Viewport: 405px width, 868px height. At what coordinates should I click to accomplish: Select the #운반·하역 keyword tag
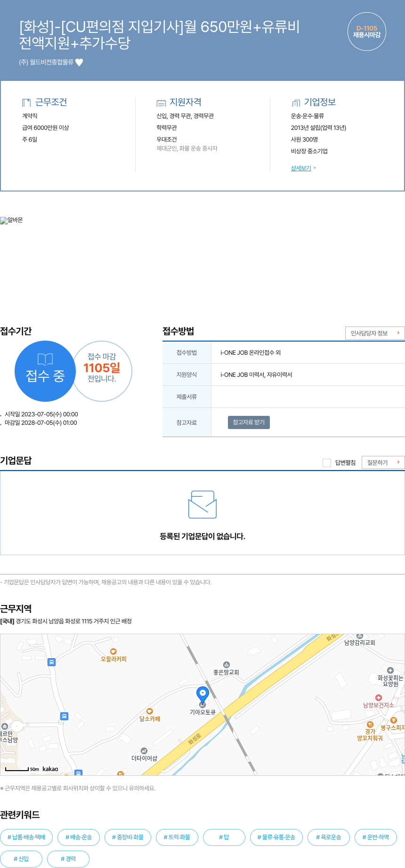point(376,837)
